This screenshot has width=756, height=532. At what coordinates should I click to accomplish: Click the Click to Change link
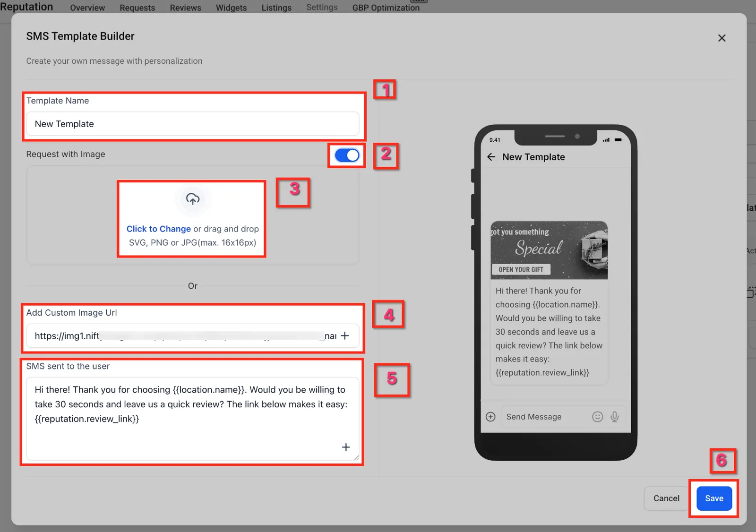[x=158, y=229]
